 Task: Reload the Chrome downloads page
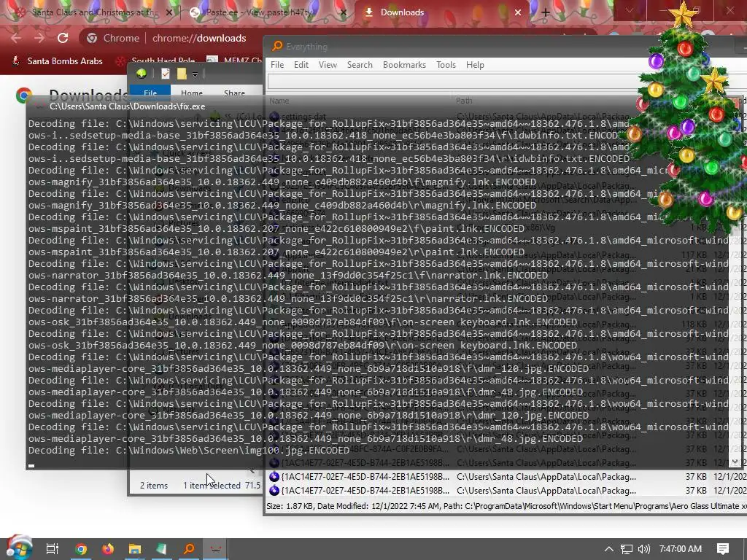(x=63, y=38)
